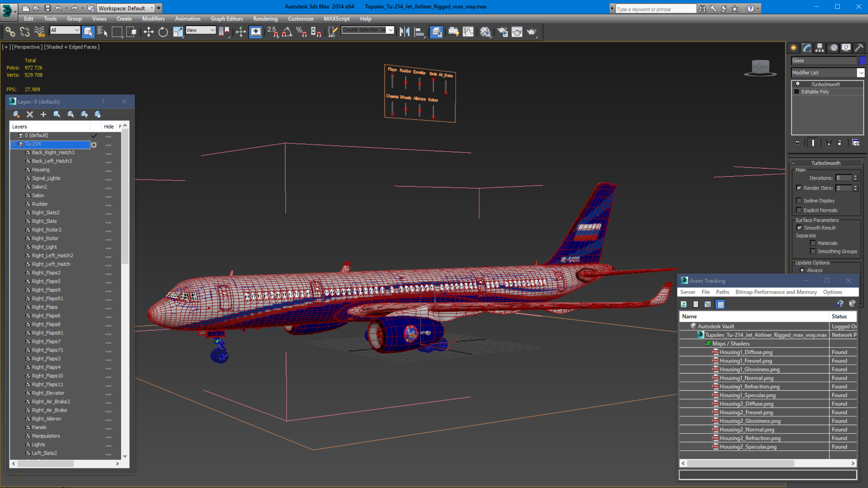868x488 pixels.
Task: Collapse the Tu-214 layer tree
Action: [x=14, y=144]
